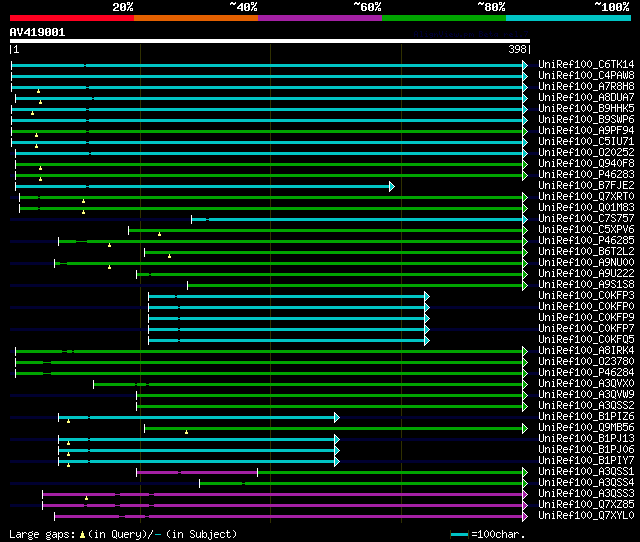The height and width of the screenshot is (542, 640).
Task: Click the cyan alignment bar for UniRef100_C4PAW8
Action: [x=269, y=76]
